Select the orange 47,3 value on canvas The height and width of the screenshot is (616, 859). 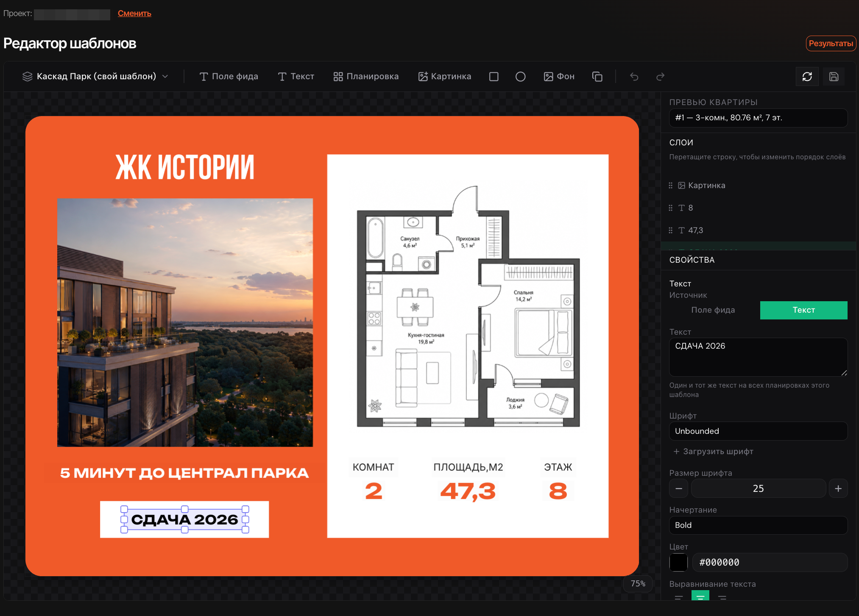pos(468,491)
